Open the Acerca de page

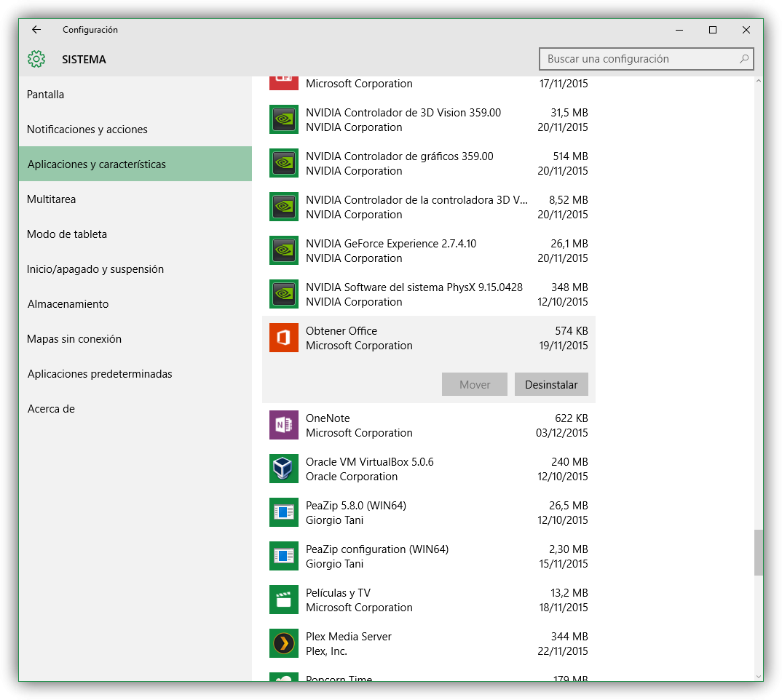tap(135, 408)
